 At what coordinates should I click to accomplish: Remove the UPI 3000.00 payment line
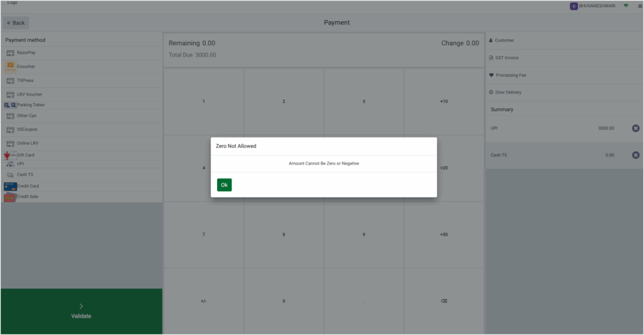(x=635, y=128)
